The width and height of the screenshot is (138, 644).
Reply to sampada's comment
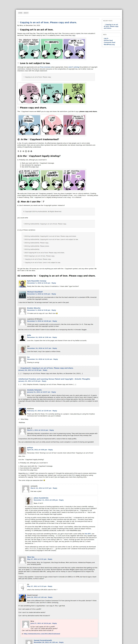coord(55,488)
